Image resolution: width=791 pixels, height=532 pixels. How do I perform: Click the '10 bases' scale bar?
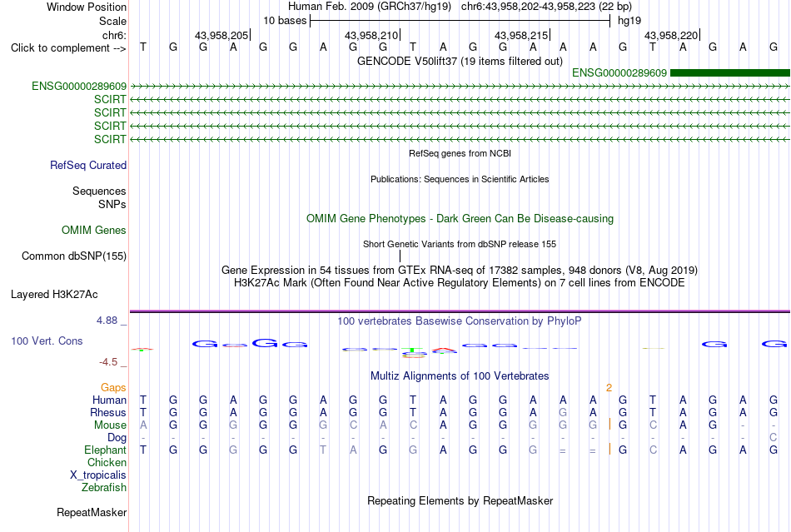tap(460, 21)
